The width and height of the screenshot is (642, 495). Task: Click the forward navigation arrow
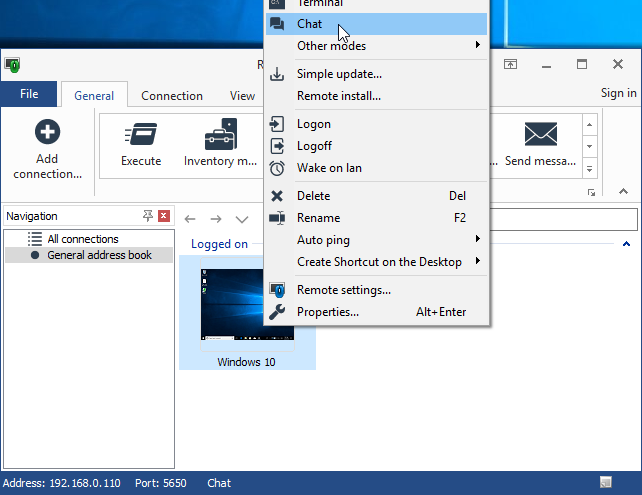tap(216, 219)
